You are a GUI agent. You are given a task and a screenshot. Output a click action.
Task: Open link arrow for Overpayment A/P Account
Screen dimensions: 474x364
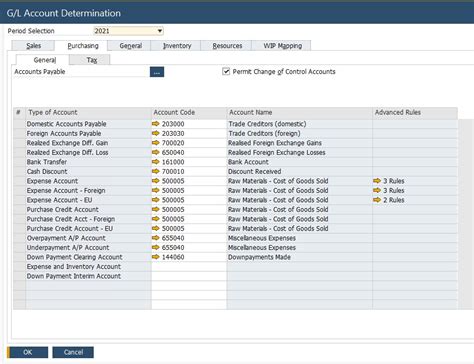click(156, 238)
